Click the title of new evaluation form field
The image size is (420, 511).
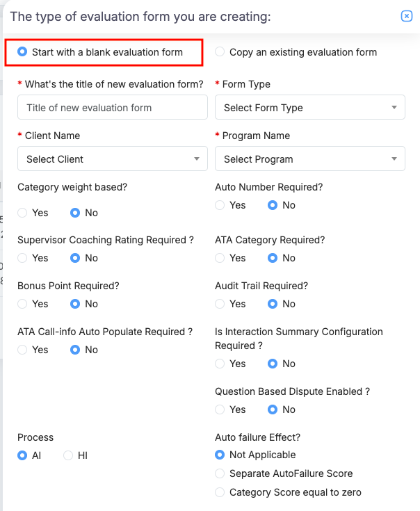113,108
